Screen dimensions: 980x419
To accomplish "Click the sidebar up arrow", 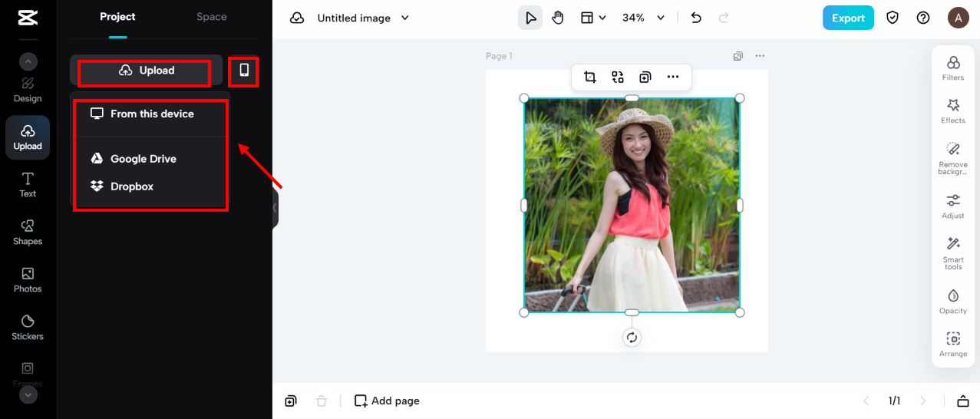I will (x=28, y=62).
